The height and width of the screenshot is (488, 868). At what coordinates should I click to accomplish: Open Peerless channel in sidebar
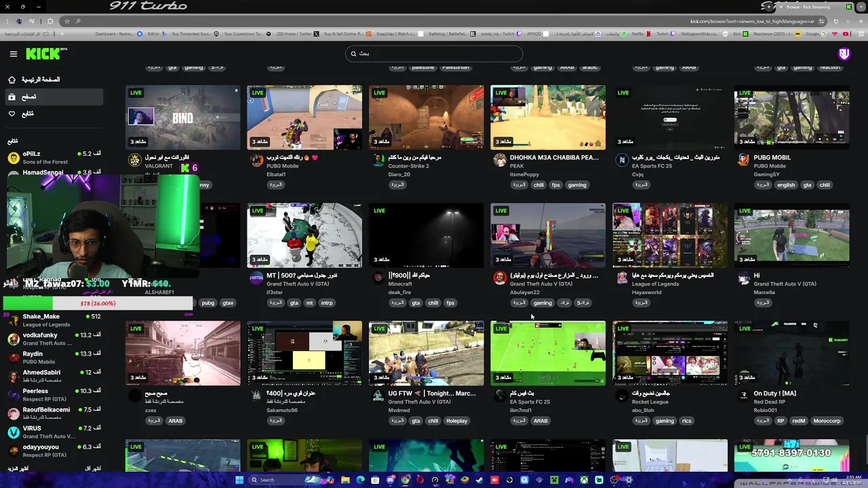pyautogui.click(x=54, y=394)
